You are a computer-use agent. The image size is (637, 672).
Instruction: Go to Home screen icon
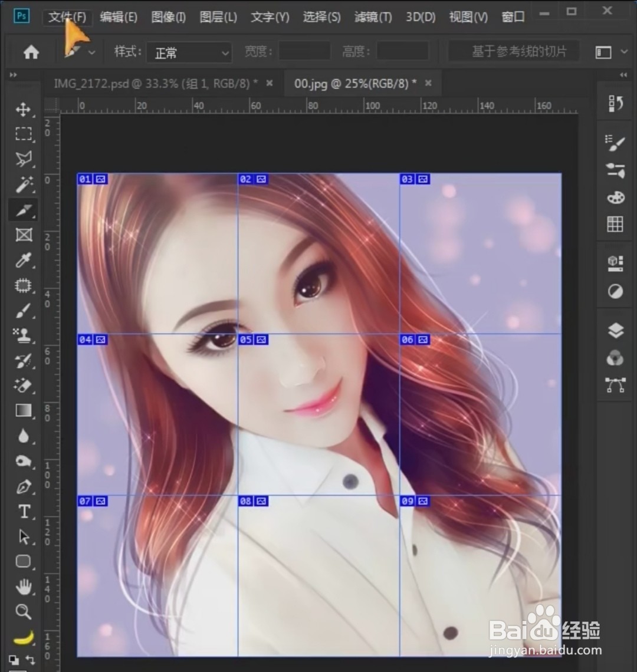tap(31, 52)
